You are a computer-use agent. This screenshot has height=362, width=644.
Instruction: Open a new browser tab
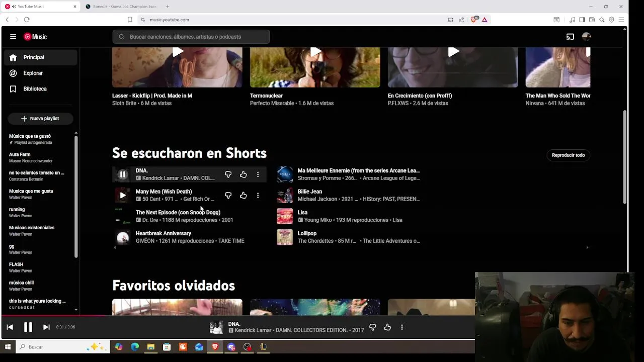168,7
